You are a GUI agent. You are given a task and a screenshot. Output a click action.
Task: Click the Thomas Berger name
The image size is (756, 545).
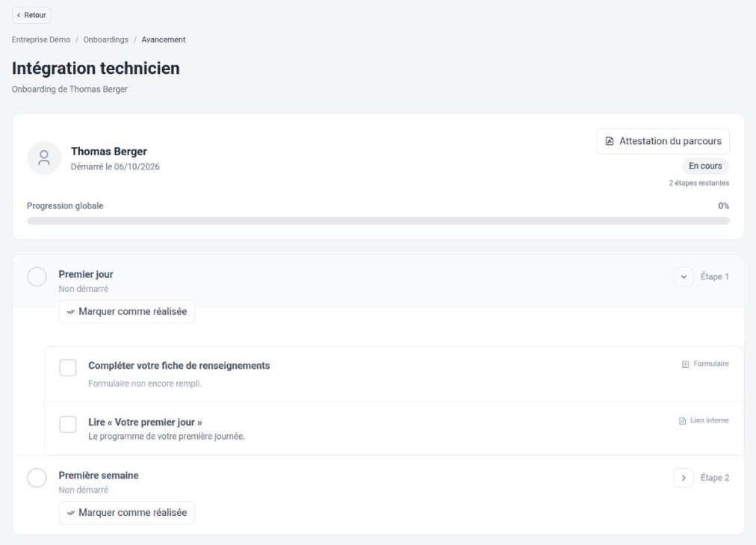(x=109, y=152)
